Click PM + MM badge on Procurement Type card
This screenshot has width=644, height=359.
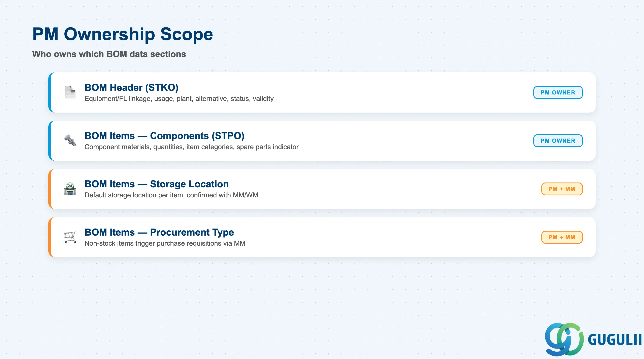pyautogui.click(x=562, y=237)
